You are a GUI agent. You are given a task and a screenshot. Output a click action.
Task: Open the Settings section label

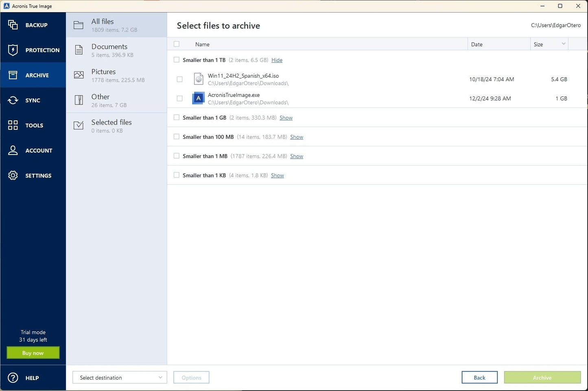38,176
